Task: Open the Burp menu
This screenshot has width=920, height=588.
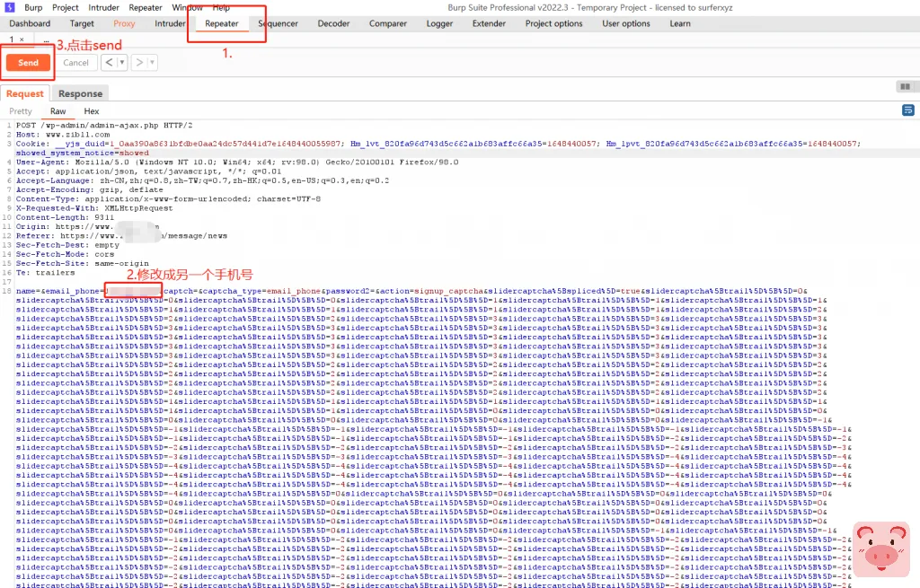Action: [x=33, y=7]
